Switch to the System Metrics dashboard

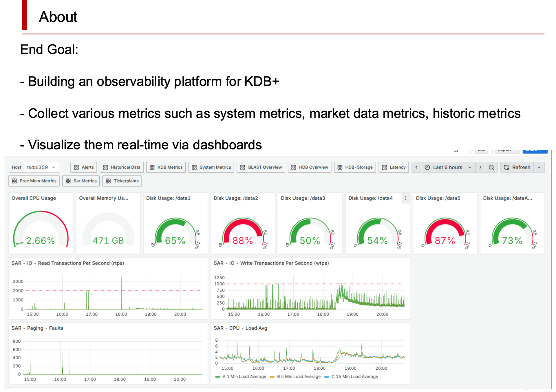[211, 167]
